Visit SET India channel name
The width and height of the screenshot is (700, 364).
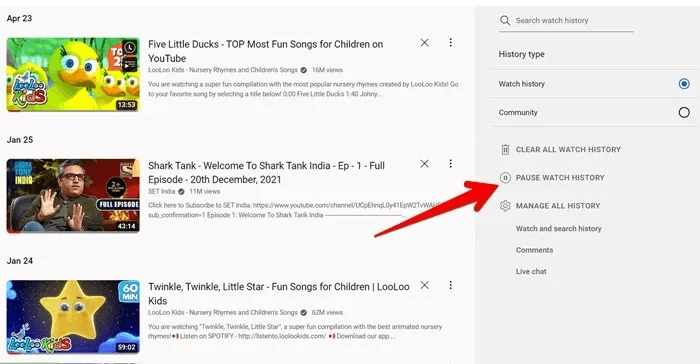(x=162, y=191)
